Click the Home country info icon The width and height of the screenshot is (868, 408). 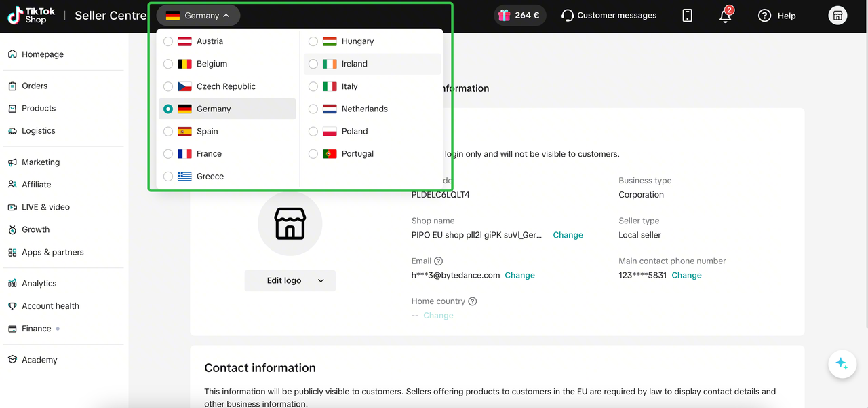[473, 301]
